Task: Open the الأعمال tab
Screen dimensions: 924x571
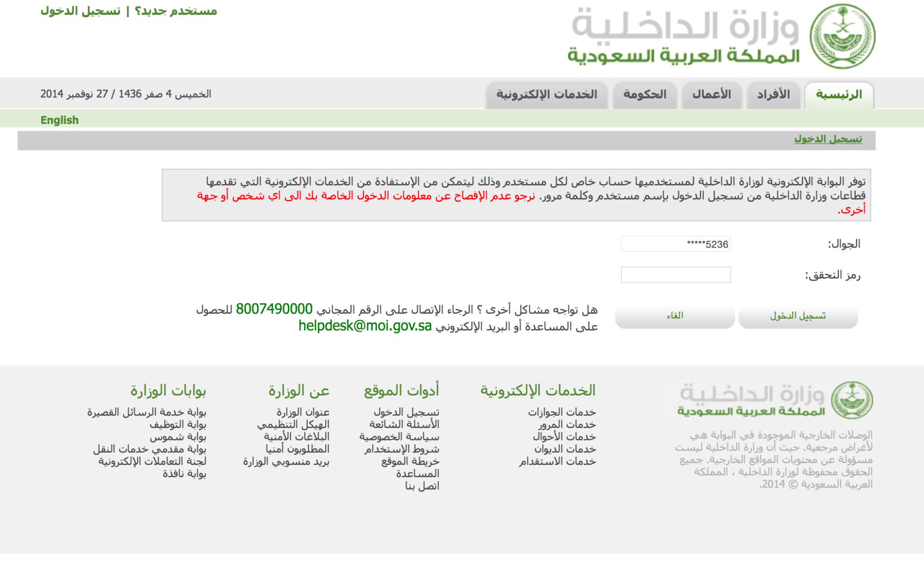Action: point(712,95)
